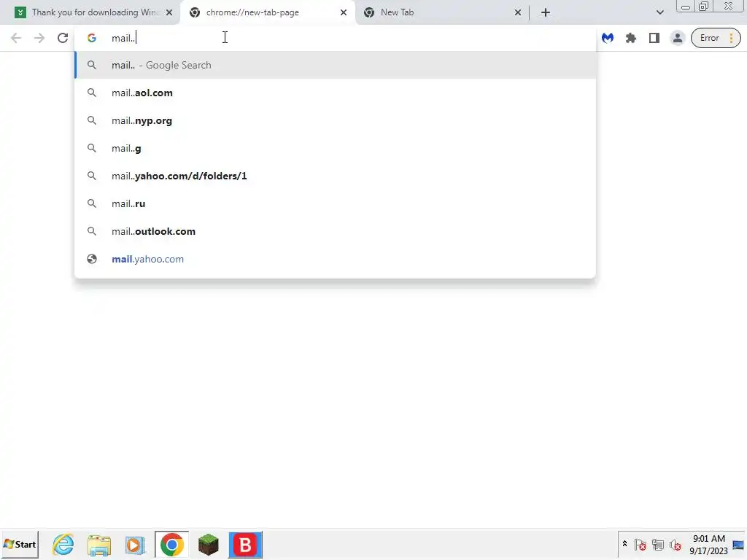Click the browser back arrow

click(x=16, y=38)
